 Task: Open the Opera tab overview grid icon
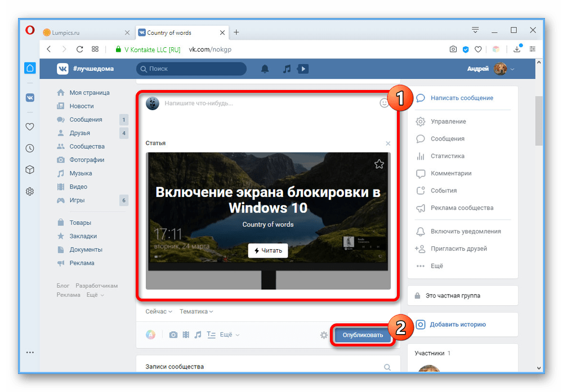click(x=95, y=49)
